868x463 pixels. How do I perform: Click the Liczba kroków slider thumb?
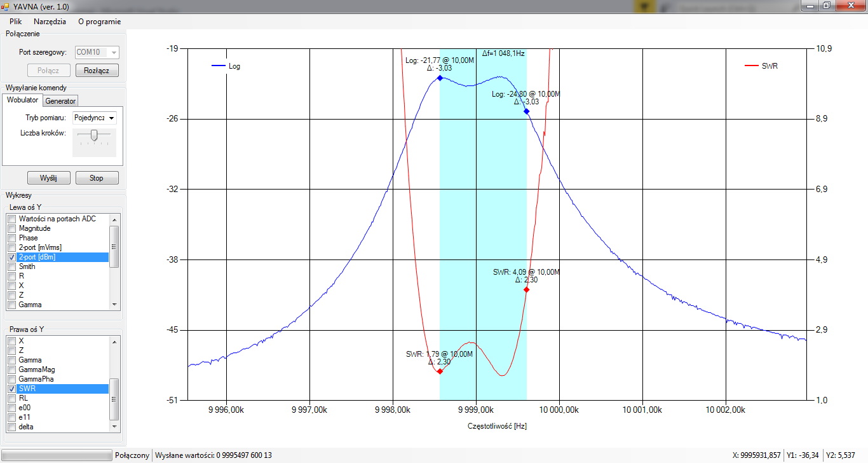coord(94,135)
